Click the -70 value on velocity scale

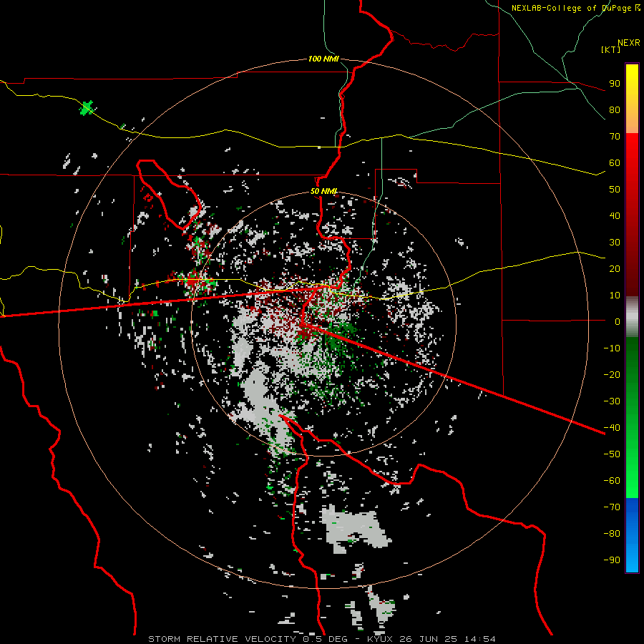[612, 507]
